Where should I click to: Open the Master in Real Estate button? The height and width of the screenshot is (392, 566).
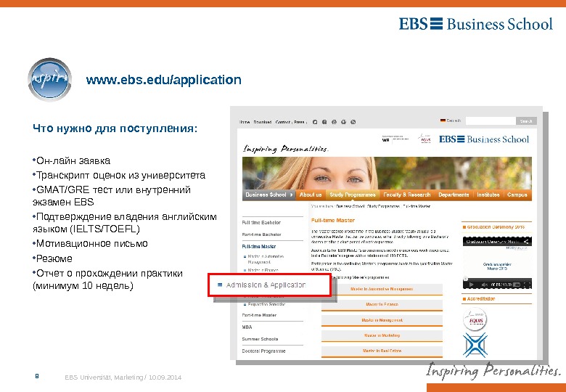(382, 351)
